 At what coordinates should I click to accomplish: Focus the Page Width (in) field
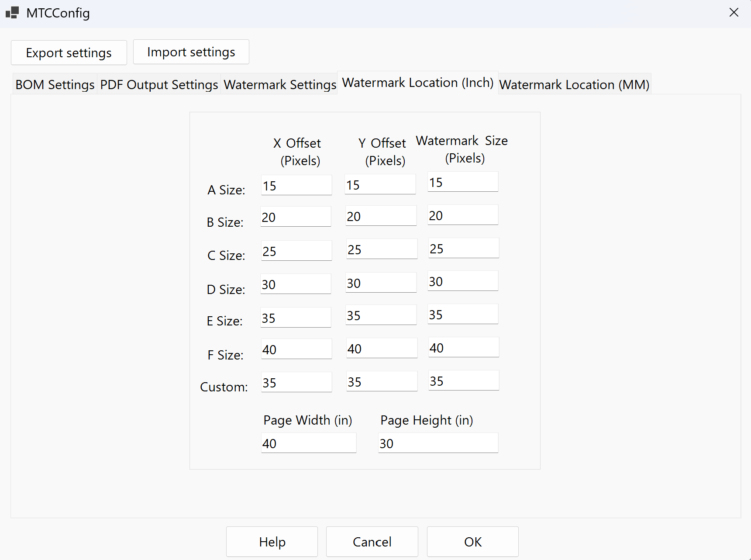(309, 443)
